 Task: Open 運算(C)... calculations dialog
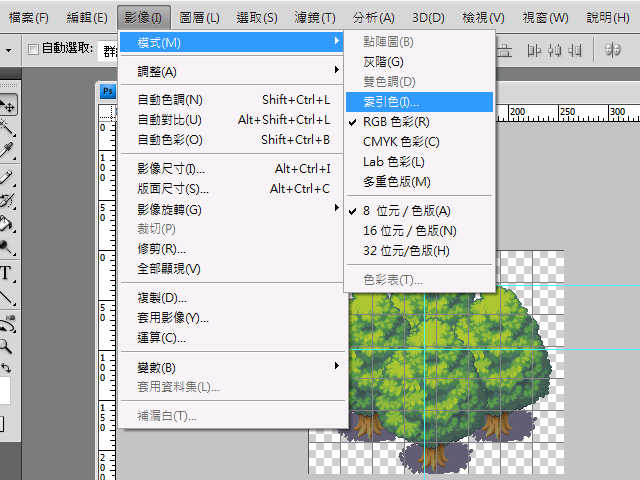coord(232,338)
